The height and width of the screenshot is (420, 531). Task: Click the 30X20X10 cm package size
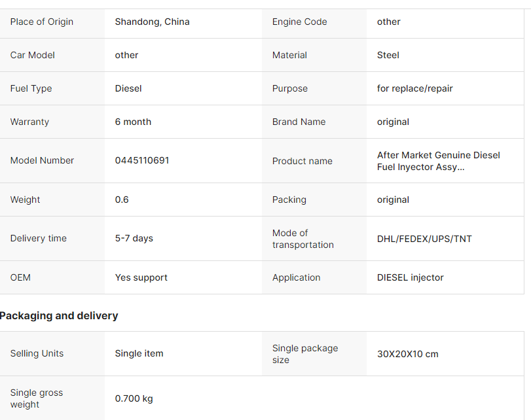coord(408,354)
